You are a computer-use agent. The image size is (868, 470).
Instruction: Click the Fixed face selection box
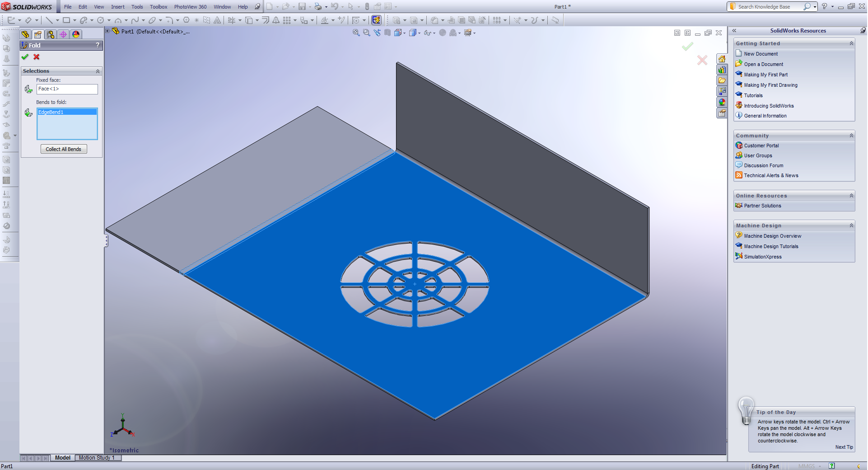point(67,89)
